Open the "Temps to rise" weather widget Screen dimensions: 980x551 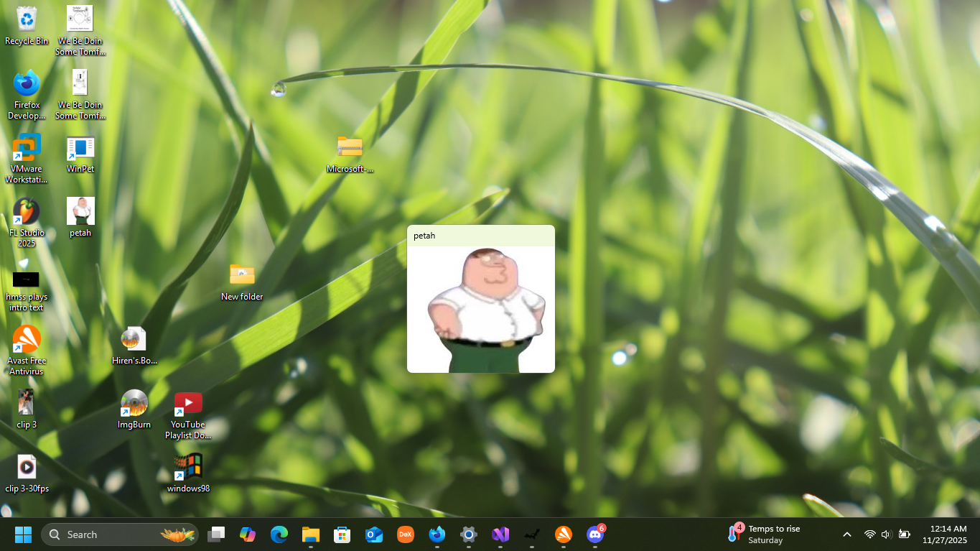pyautogui.click(x=765, y=534)
